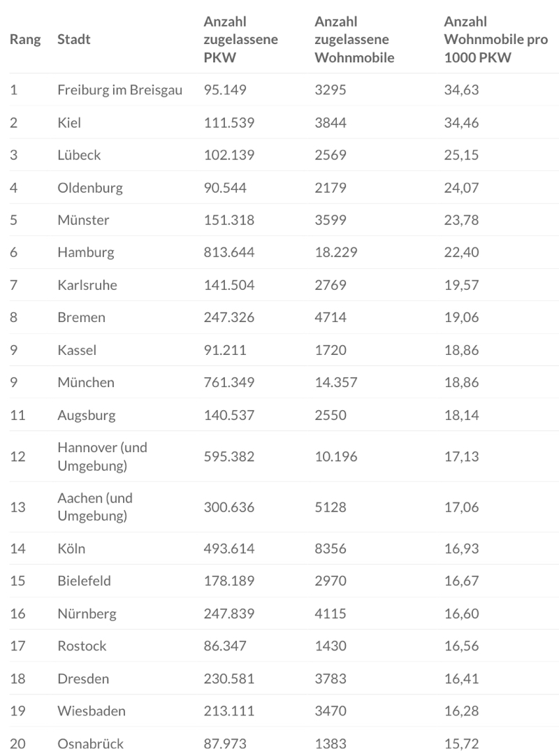
Task: Select Münster's Wohnmobile count 3599
Action: tap(331, 220)
